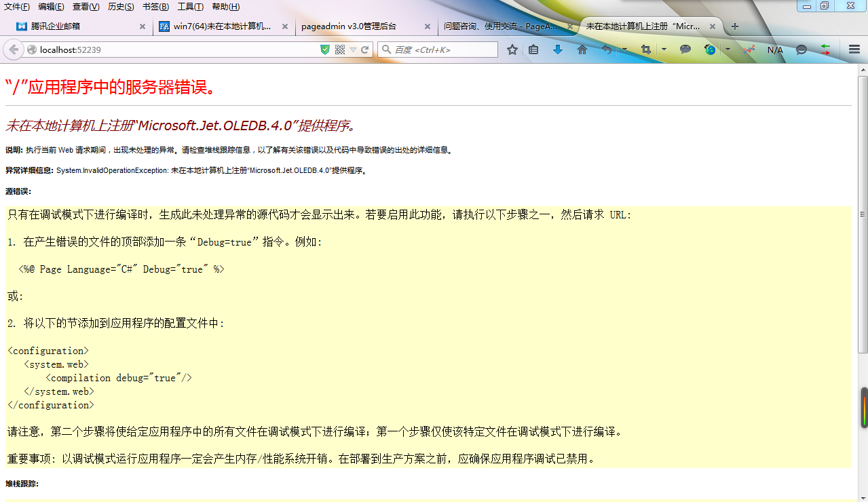This screenshot has width=868, height=502.
Task: Go to the home page icon
Action: coord(582,50)
